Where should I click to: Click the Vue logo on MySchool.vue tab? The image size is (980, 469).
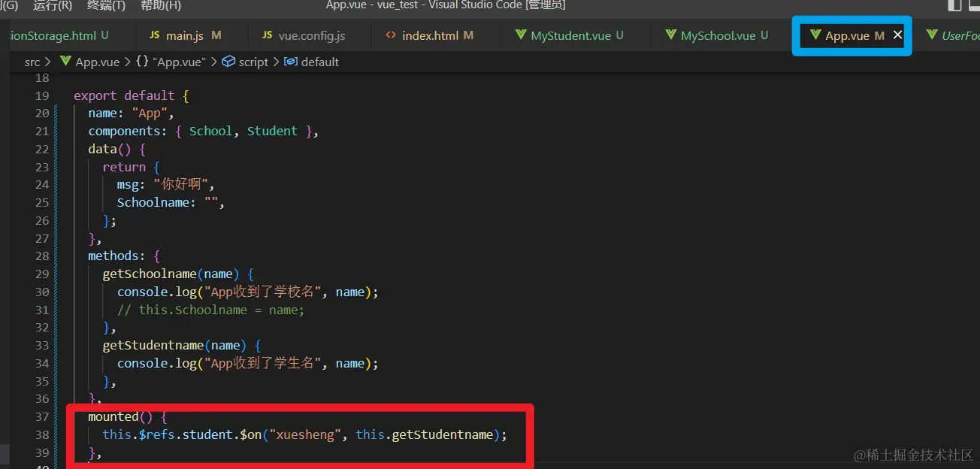[x=670, y=35]
